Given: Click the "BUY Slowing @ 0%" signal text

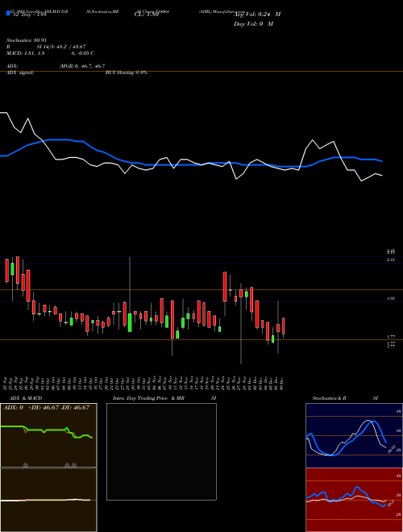Looking at the screenshot, I should click(x=127, y=73).
